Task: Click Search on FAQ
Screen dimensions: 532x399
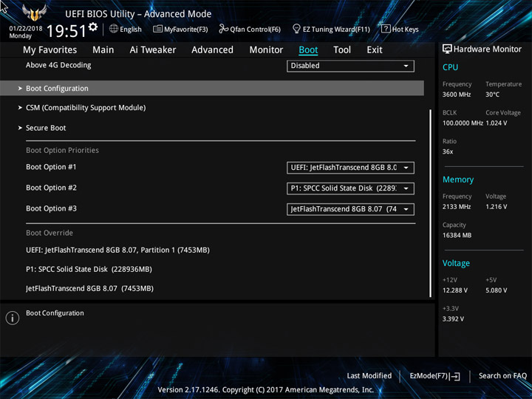Action: click(502, 376)
